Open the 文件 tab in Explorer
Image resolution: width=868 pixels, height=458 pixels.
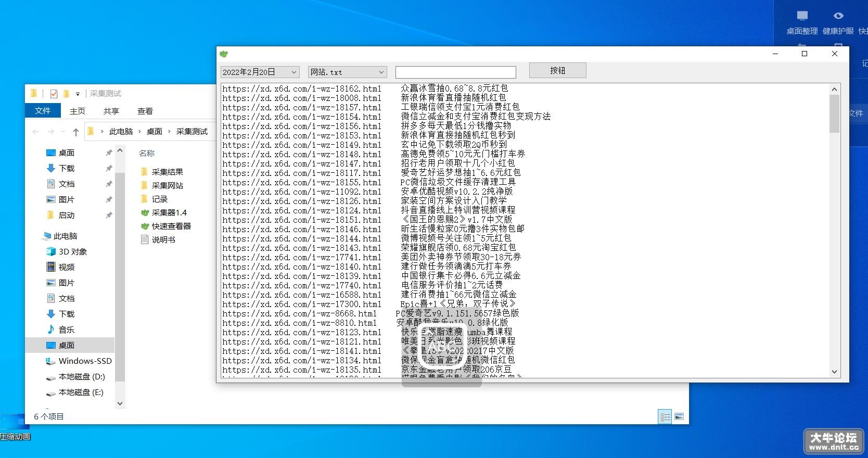(x=43, y=111)
